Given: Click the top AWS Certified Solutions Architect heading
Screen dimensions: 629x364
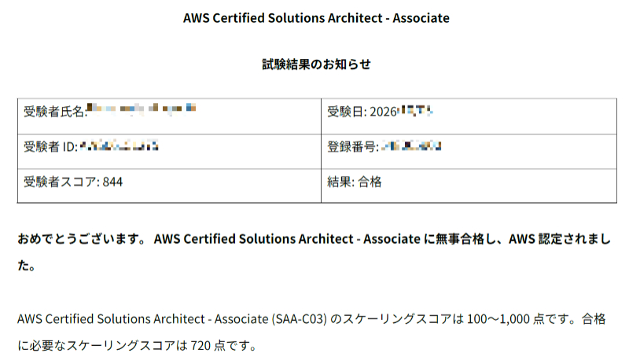Looking at the screenshot, I should [316, 18].
